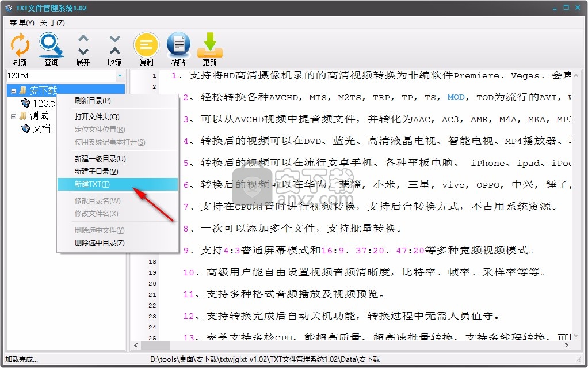Click text line starting '1、支持将HD高清'
The image size is (588, 368).
click(371, 75)
